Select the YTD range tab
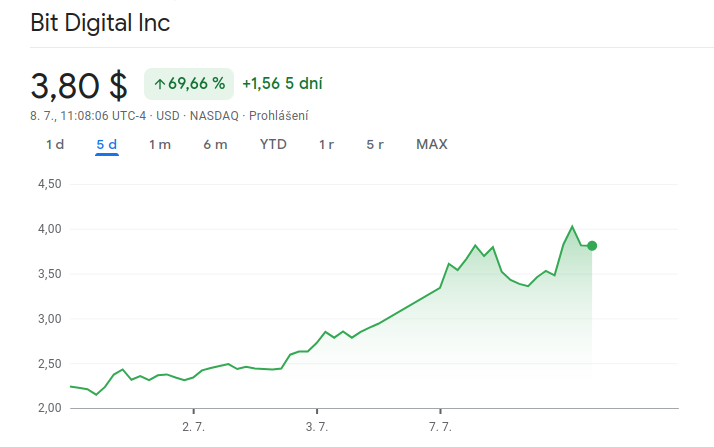The height and width of the screenshot is (447, 714). click(x=273, y=144)
